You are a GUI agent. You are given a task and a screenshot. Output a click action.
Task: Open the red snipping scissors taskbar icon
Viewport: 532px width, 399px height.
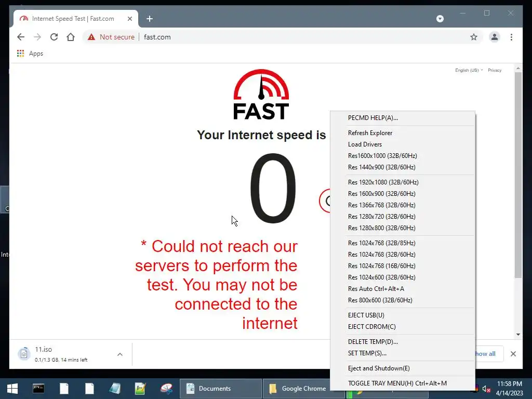coord(166,389)
